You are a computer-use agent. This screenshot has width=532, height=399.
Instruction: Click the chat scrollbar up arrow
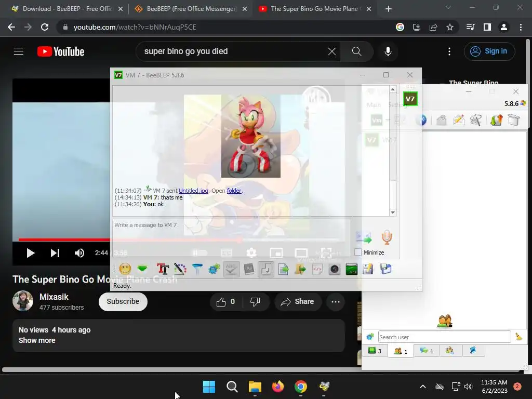[x=393, y=89]
